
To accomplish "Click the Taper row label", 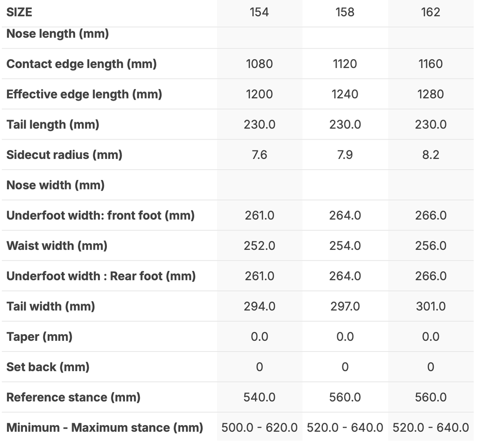I will tap(39, 337).
